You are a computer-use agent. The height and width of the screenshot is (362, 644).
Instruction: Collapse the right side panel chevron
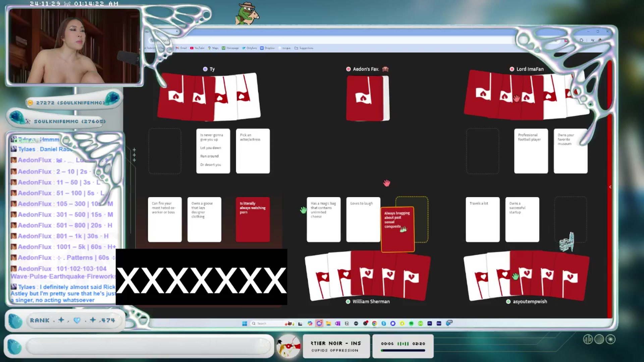[610, 187]
